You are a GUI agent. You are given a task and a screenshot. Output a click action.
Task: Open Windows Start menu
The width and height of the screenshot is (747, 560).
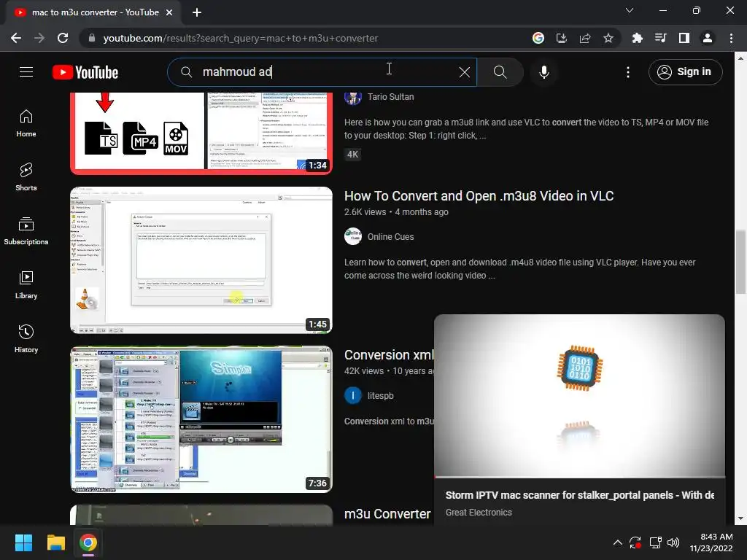[23, 542]
